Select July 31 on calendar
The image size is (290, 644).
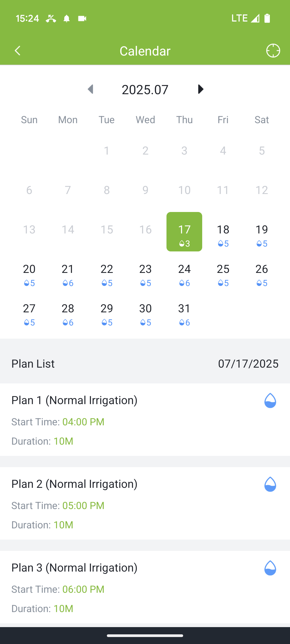pyautogui.click(x=184, y=314)
